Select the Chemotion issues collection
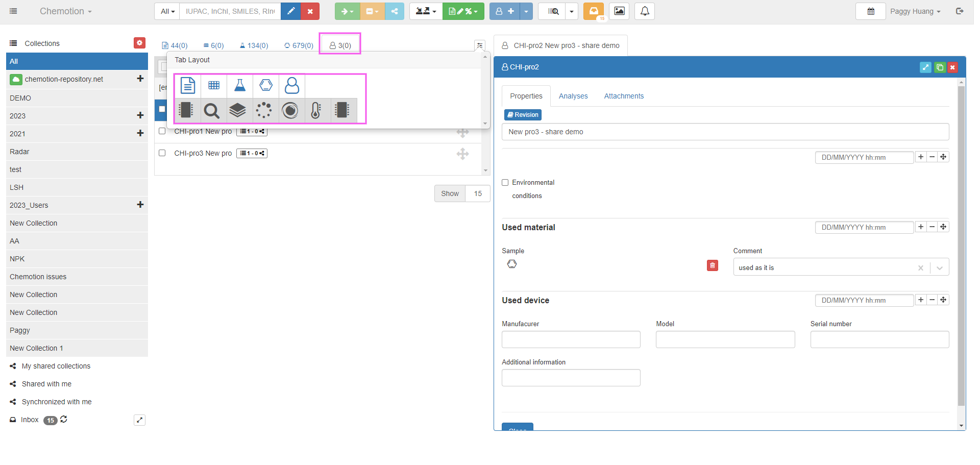 (x=38, y=277)
